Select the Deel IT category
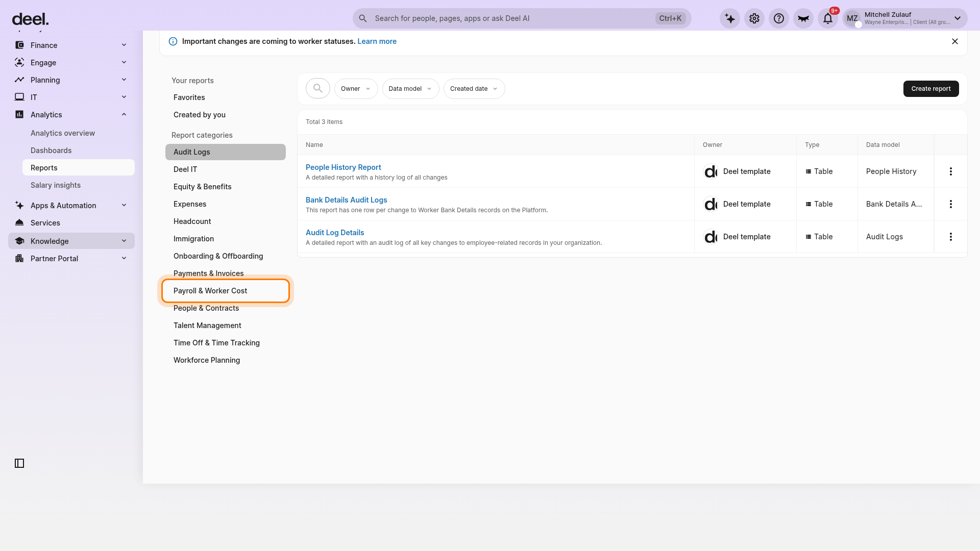 pyautogui.click(x=226, y=169)
